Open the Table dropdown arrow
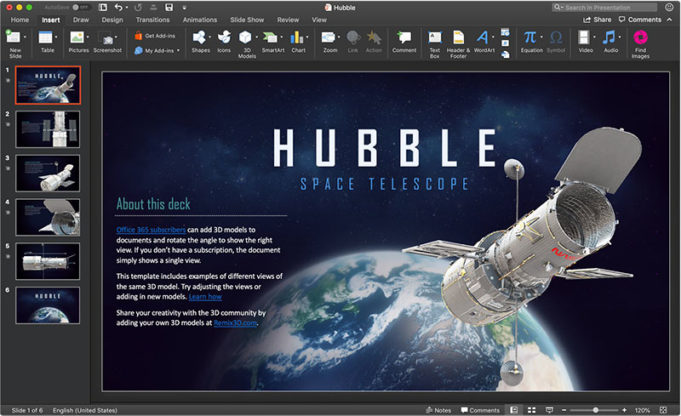 click(x=56, y=37)
